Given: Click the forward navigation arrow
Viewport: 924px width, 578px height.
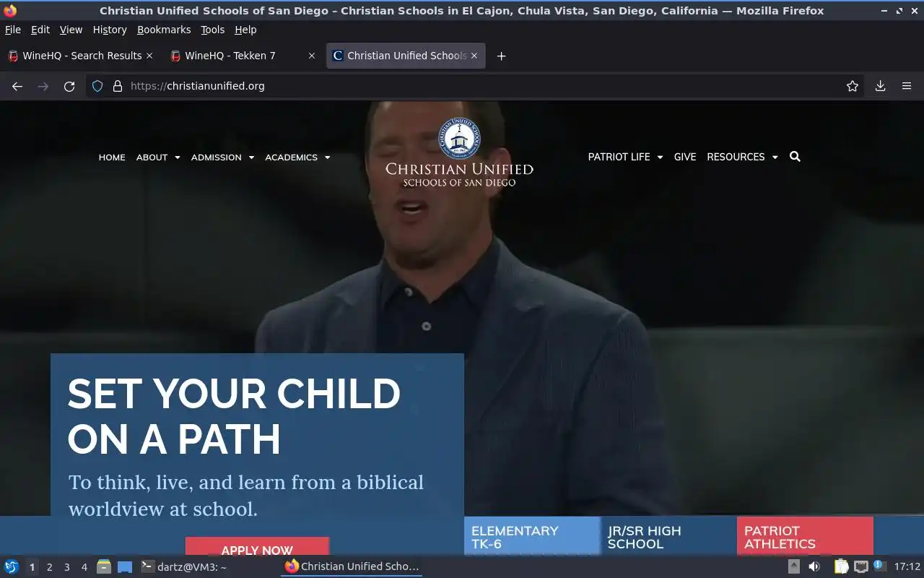Looking at the screenshot, I should pos(43,86).
